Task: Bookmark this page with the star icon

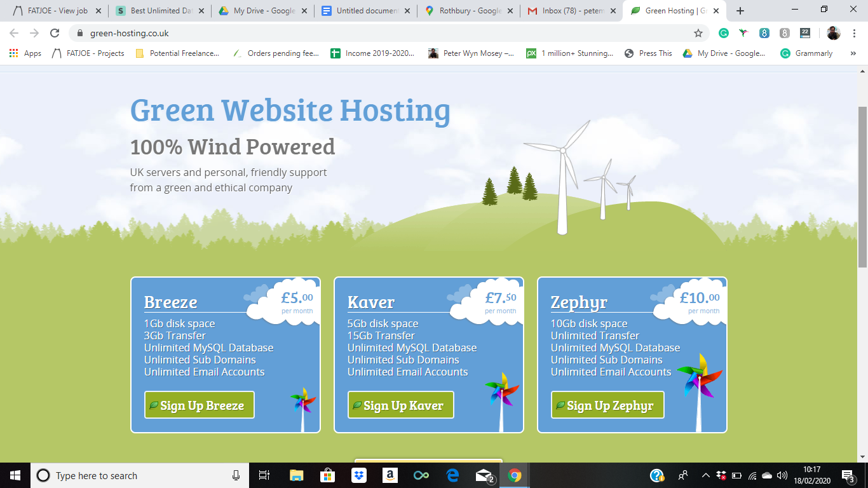Action: click(698, 33)
